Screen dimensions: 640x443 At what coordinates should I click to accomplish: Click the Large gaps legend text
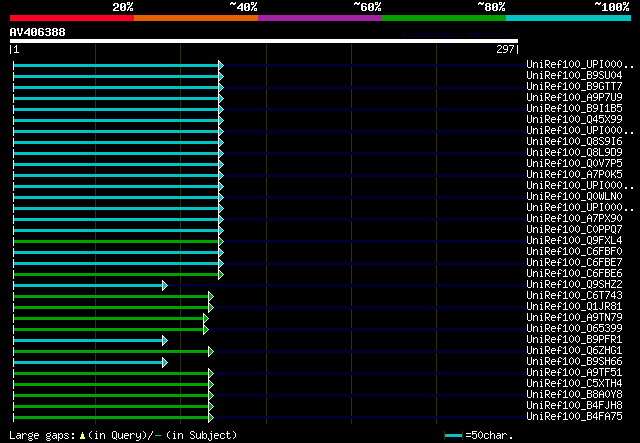tap(42, 436)
